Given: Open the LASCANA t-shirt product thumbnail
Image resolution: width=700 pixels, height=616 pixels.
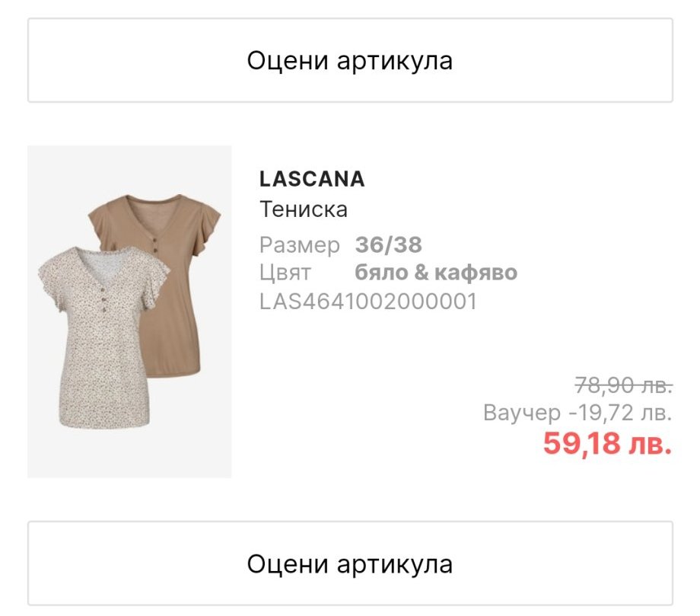Looking at the screenshot, I should click(129, 311).
